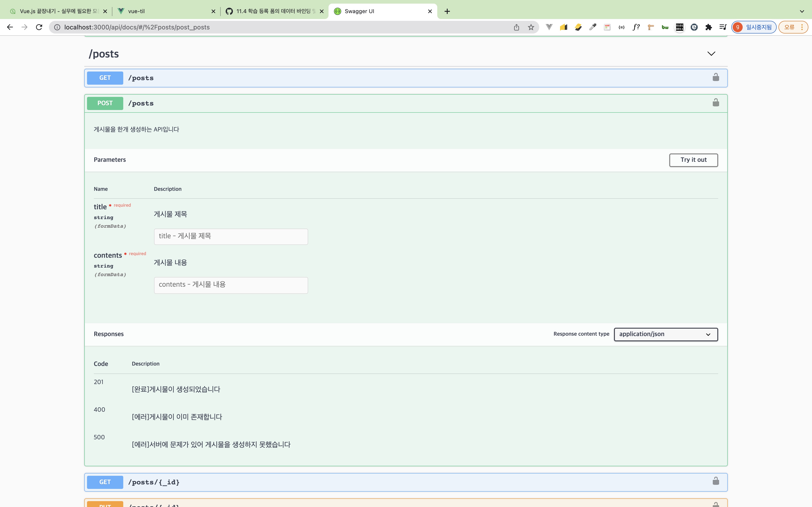
Task: Click the lock icon on GET /posts/{_id}
Action: click(x=716, y=481)
